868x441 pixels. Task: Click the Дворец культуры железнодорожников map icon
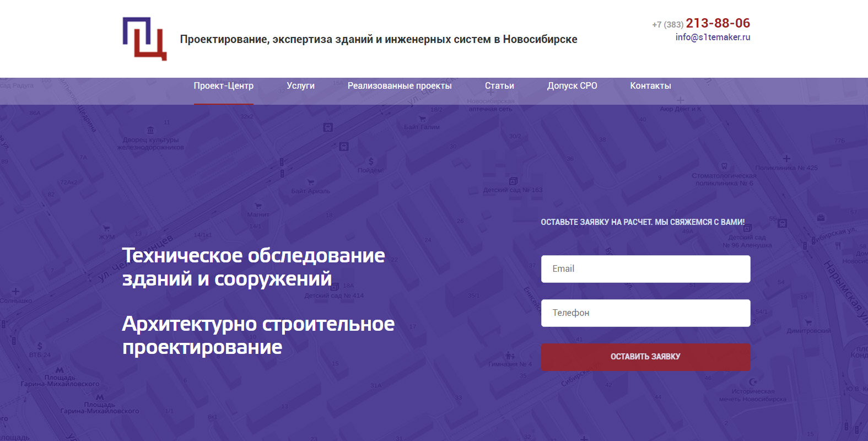click(x=150, y=131)
